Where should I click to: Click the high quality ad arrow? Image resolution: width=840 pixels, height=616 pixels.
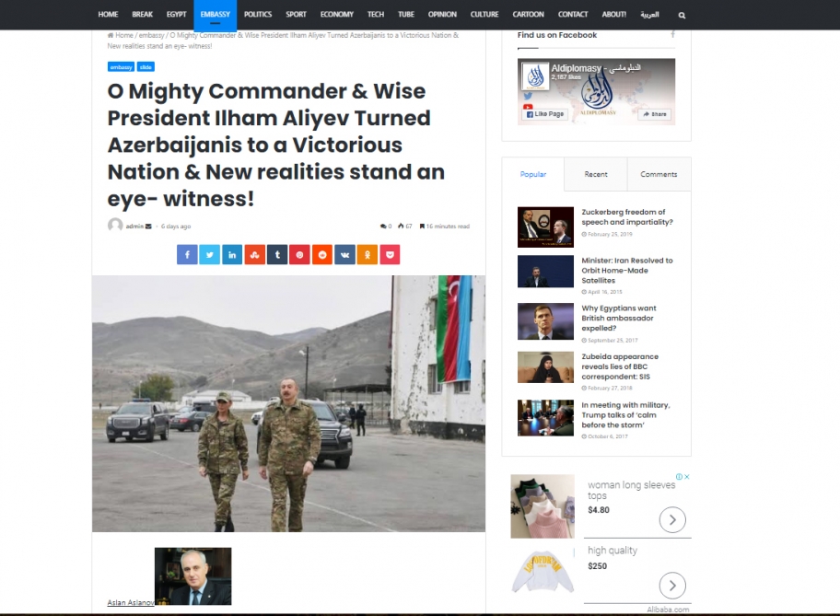point(672,586)
